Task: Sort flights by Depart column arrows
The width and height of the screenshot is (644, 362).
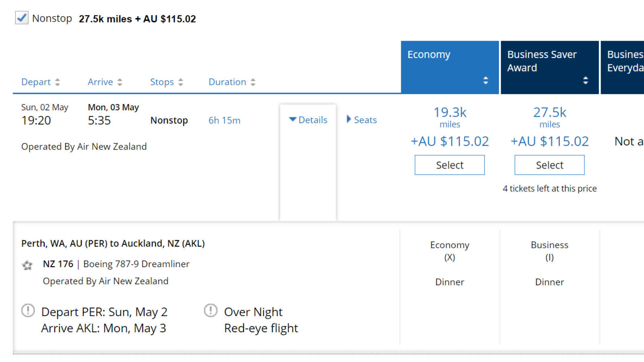Action: [x=58, y=82]
